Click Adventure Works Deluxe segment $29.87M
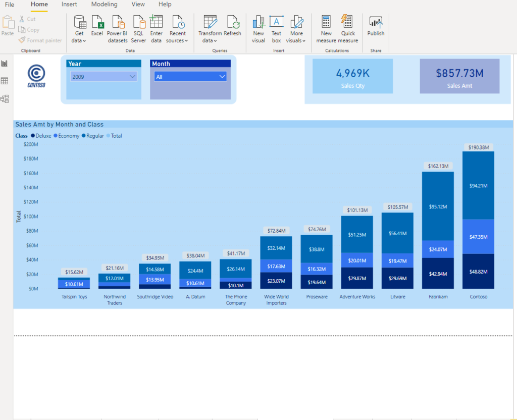 tap(357, 278)
